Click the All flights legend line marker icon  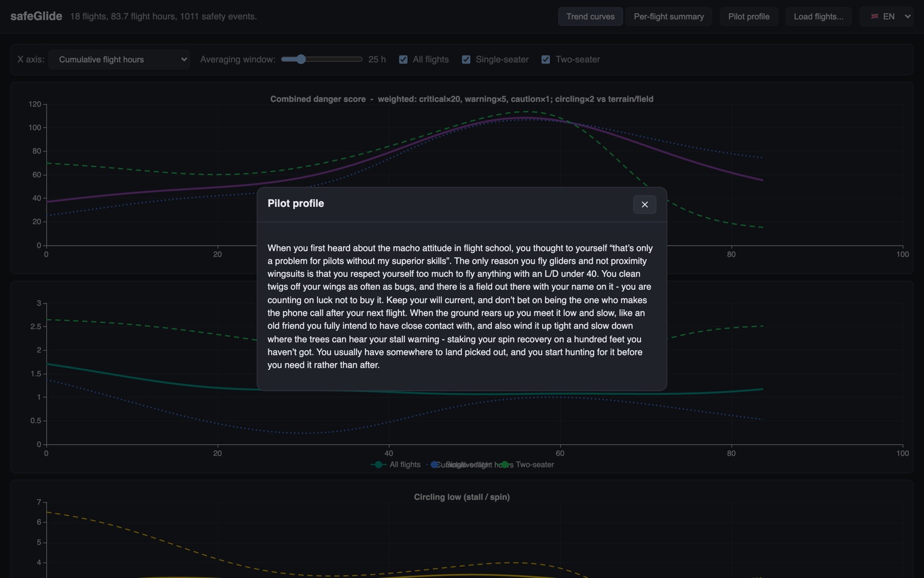(378, 465)
